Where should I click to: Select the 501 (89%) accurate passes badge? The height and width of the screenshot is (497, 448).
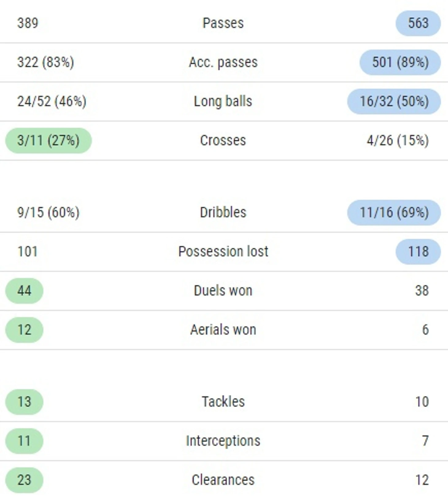pos(400,62)
